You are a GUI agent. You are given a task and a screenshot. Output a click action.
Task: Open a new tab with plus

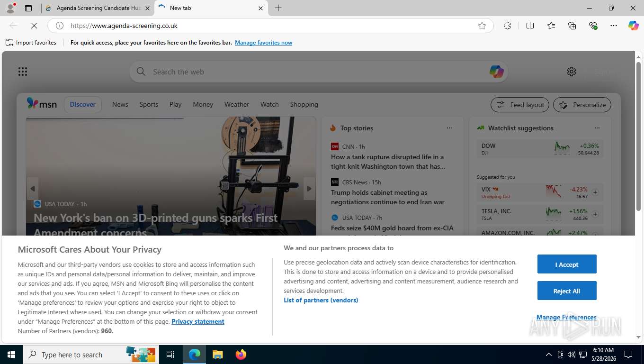[278, 8]
